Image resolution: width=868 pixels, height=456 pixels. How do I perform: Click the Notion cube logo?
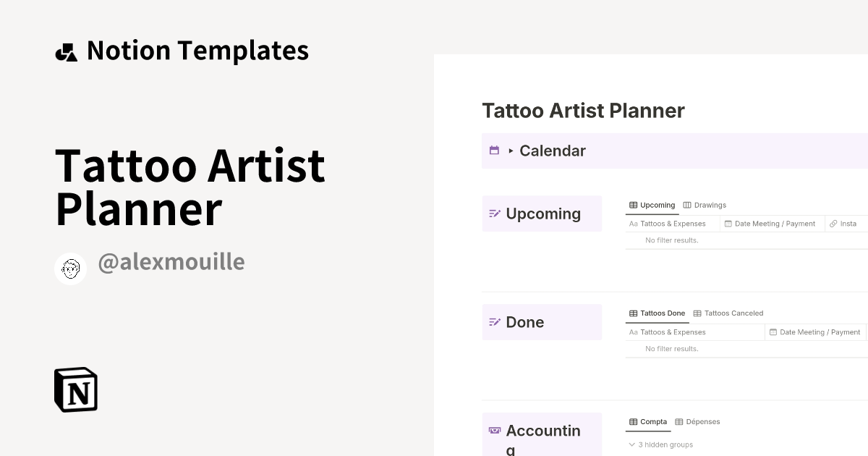[76, 389]
